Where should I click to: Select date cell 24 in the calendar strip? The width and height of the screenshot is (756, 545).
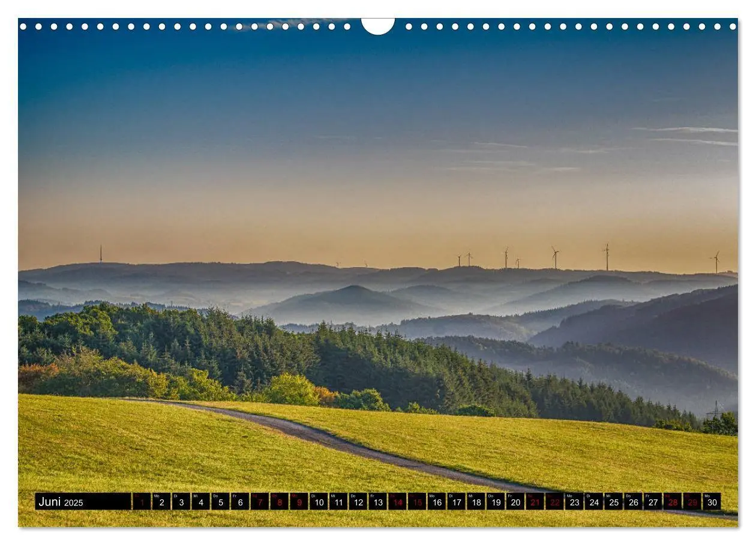(x=593, y=502)
